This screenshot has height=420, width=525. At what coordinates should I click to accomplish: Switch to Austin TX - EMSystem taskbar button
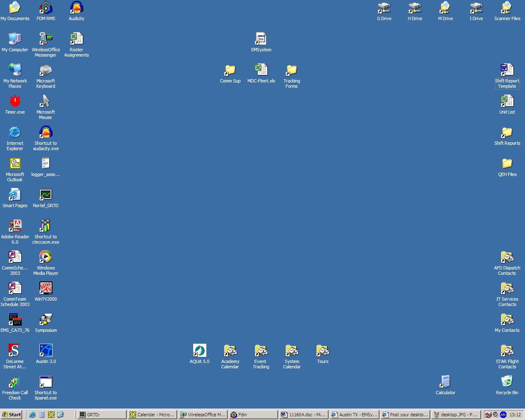354,415
